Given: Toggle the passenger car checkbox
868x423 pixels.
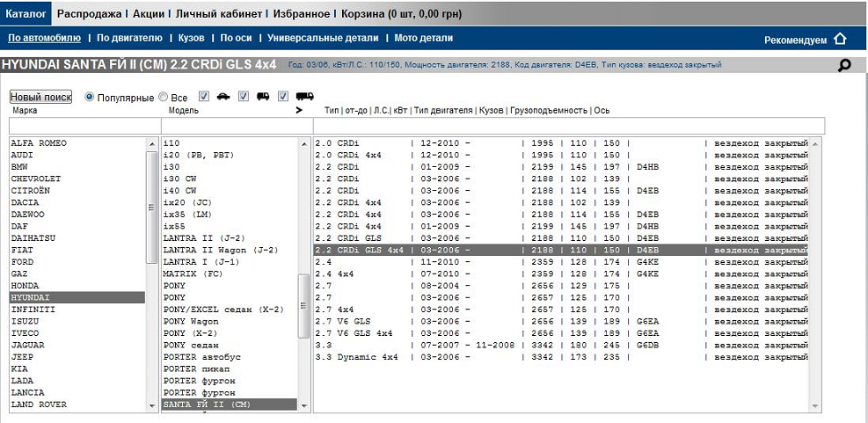Looking at the screenshot, I should 204,97.
